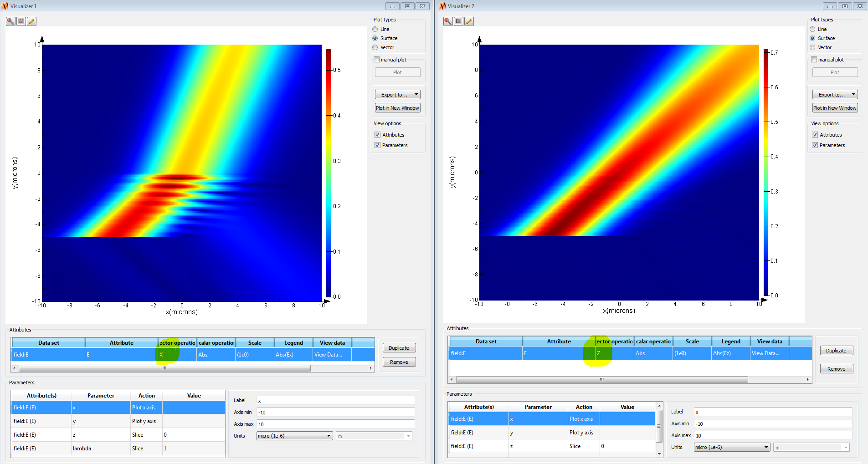Click the Visualizer 2 title bar app icon
Image resolution: width=868 pixels, height=464 pixels.
pos(442,6)
